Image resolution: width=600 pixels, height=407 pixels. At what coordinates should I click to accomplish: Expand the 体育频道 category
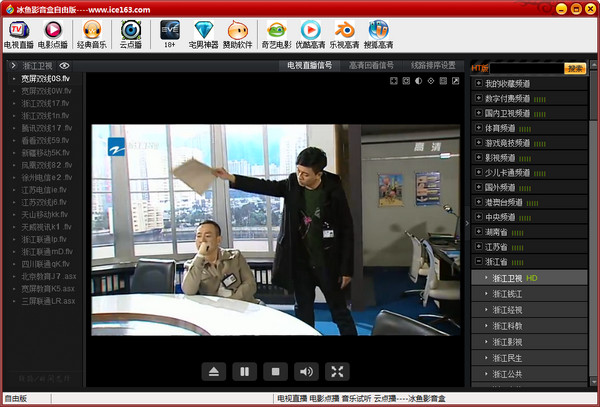pos(479,127)
